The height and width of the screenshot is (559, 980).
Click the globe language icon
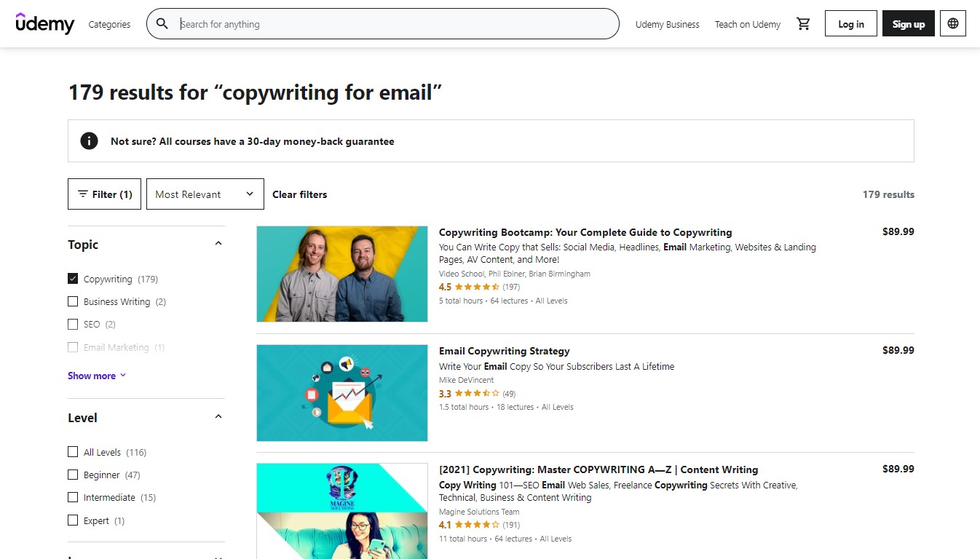[x=952, y=23]
